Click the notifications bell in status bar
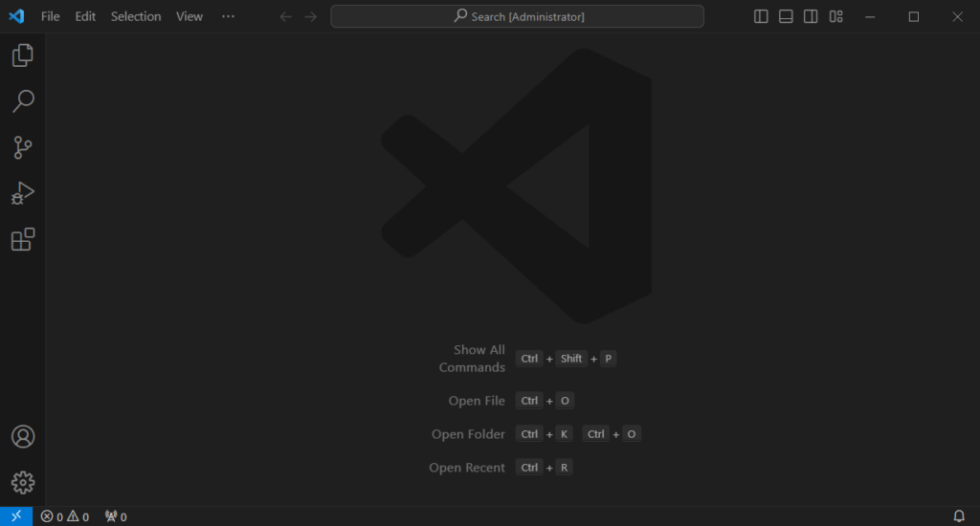The image size is (980, 526). tap(959, 516)
